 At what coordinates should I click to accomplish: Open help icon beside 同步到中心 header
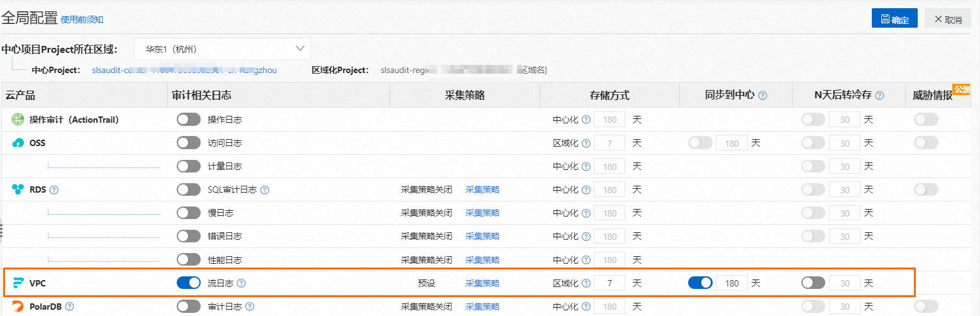(x=762, y=96)
